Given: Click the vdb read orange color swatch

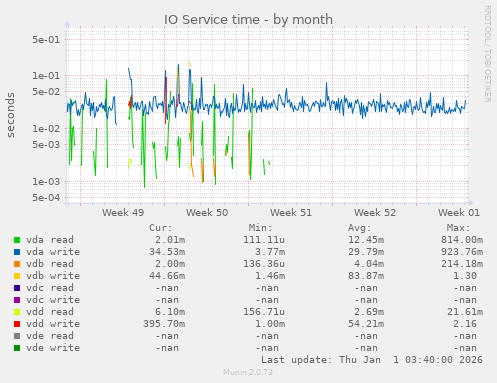Looking at the screenshot, I should (x=17, y=264).
